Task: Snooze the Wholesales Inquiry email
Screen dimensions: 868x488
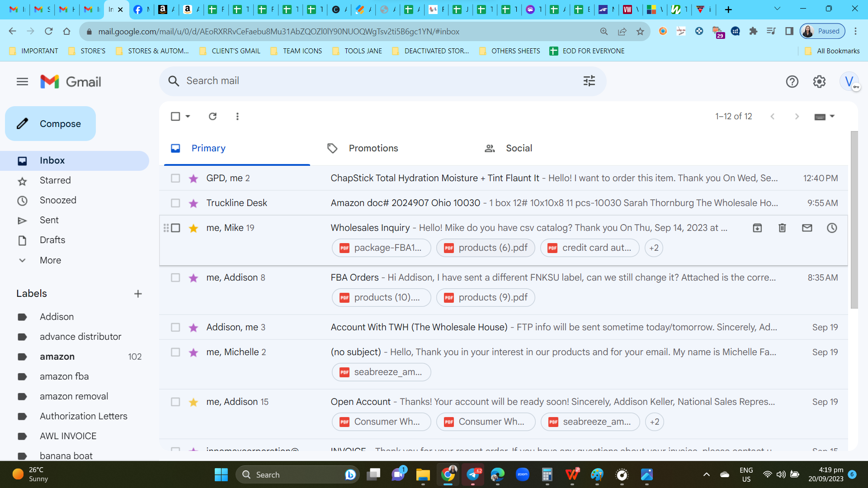Action: (832, 228)
